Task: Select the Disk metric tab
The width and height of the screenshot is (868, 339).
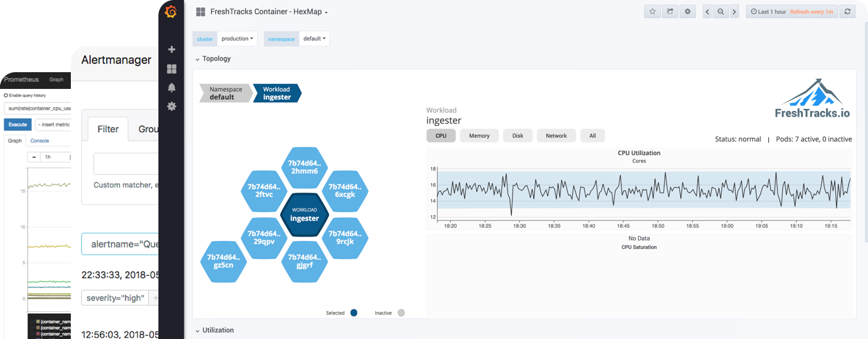Action: 518,135
